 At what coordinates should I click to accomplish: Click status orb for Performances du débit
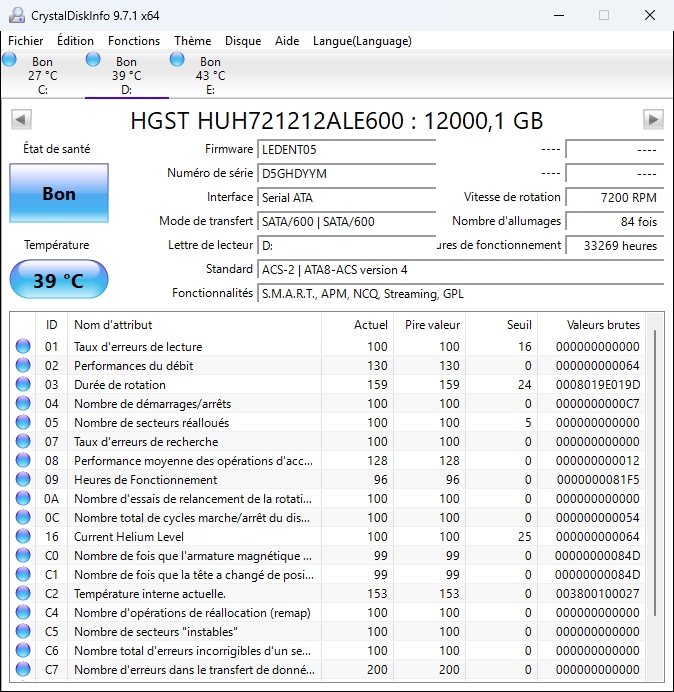tap(23, 365)
